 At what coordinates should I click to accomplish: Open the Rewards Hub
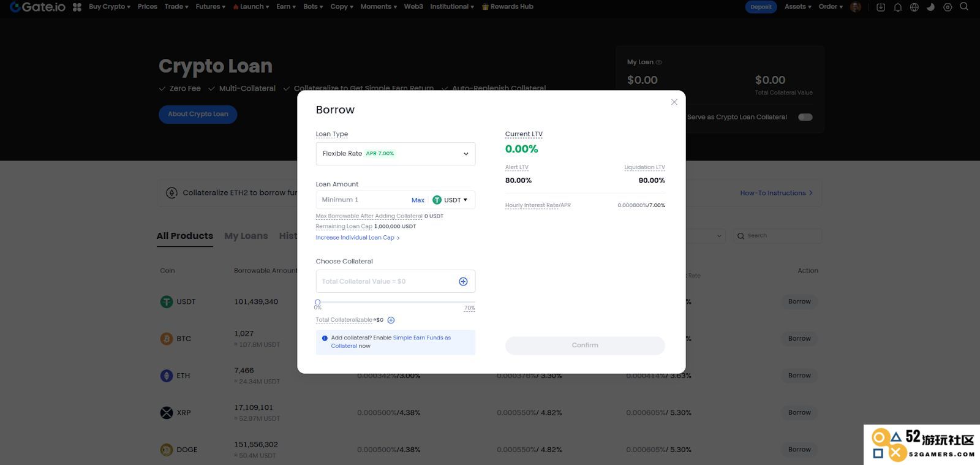click(x=508, y=7)
